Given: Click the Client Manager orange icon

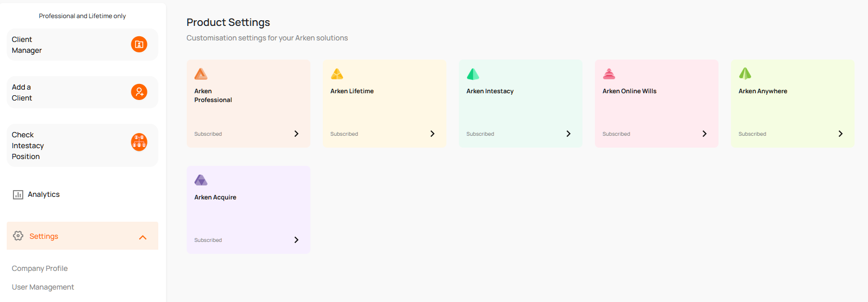Looking at the screenshot, I should (x=139, y=45).
